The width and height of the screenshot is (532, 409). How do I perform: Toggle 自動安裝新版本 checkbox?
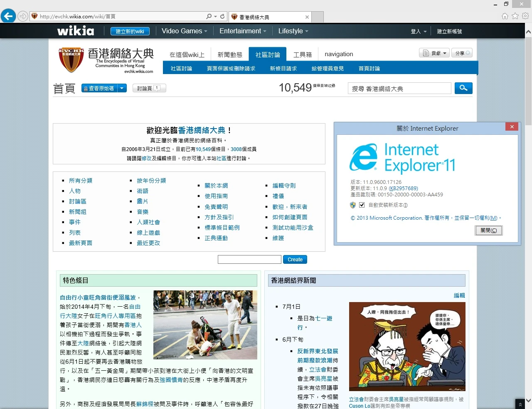coord(362,205)
